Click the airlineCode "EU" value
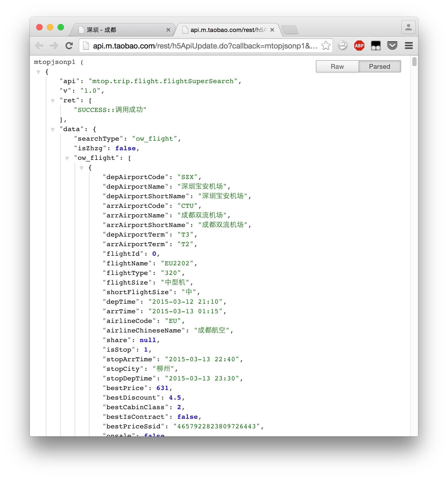This screenshot has height=479, width=448. click(173, 321)
